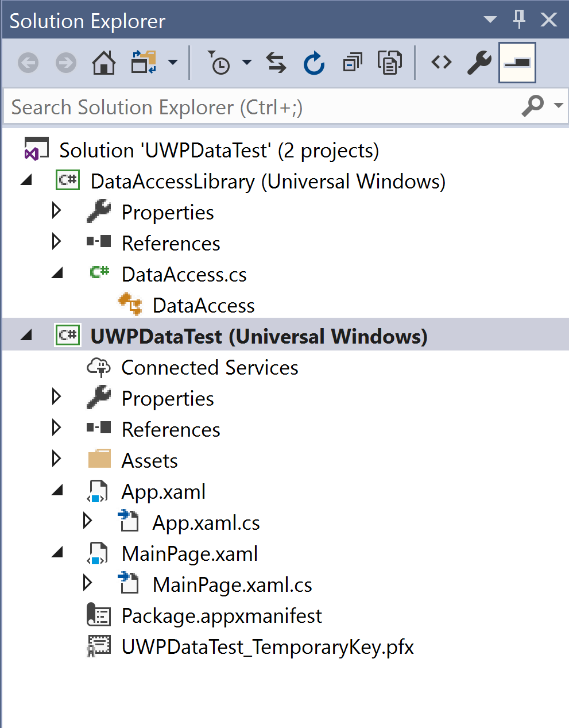Click the Pending Changes Filter clock icon
This screenshot has height=728, width=569.
coord(219,63)
